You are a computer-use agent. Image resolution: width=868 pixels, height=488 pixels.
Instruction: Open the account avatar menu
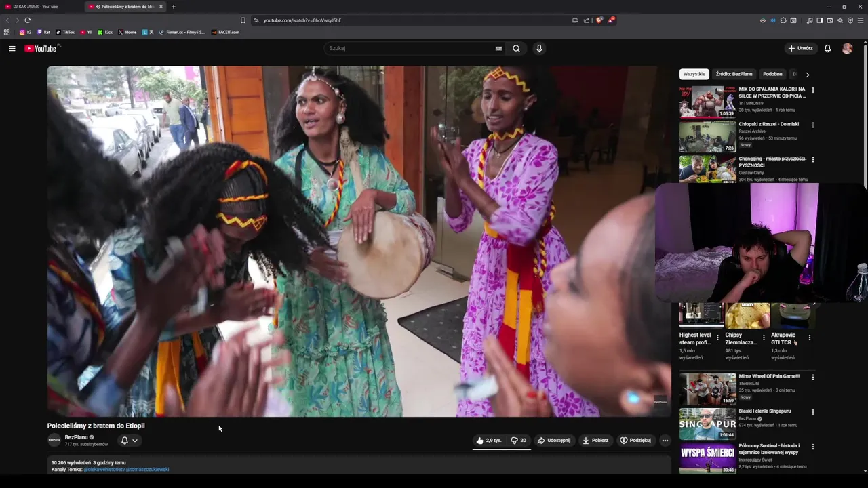tap(847, 48)
